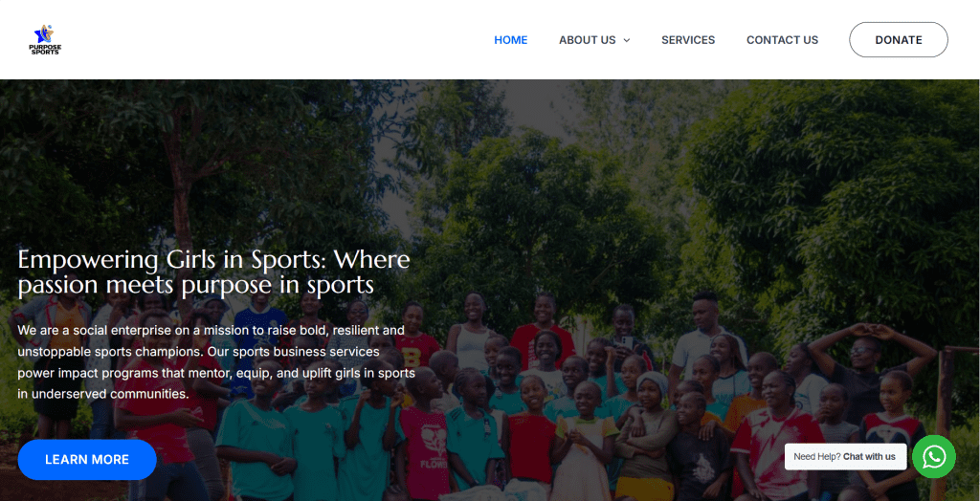Go to the Home menu item
Viewport: 980px width, 501px height.
[511, 40]
